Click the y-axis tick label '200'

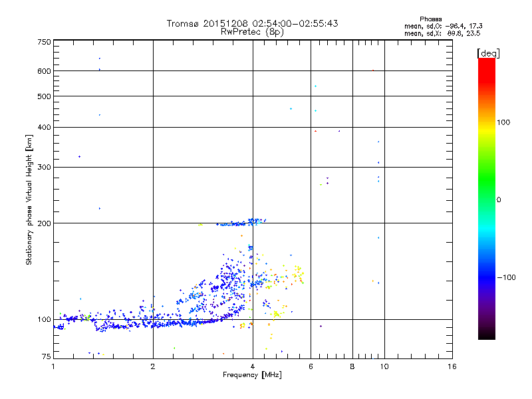point(44,223)
